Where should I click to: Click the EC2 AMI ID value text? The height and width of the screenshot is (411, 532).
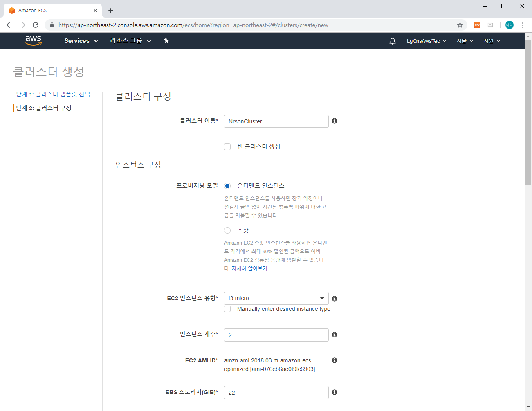pos(269,365)
